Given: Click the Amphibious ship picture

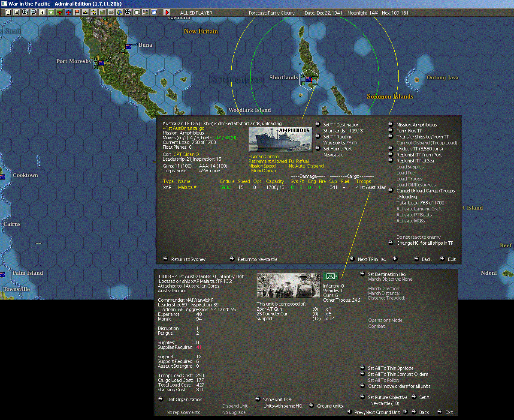Looking at the screenshot, I should (x=281, y=139).
